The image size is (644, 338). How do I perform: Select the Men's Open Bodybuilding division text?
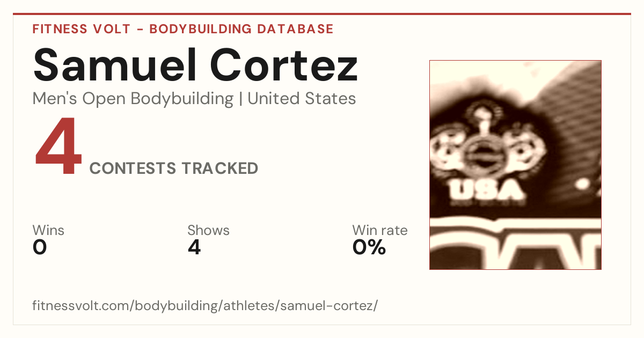[133, 99]
